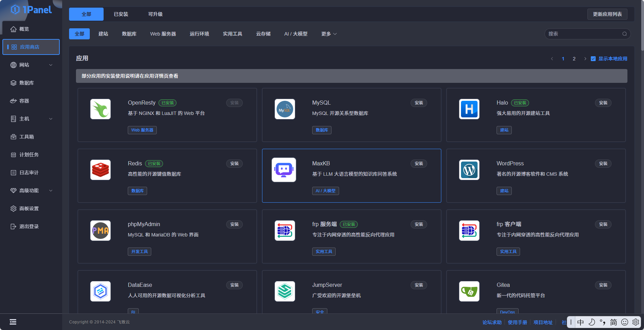The image size is (644, 330).
Task: Open the 容器 container sidebar item
Action: click(24, 101)
